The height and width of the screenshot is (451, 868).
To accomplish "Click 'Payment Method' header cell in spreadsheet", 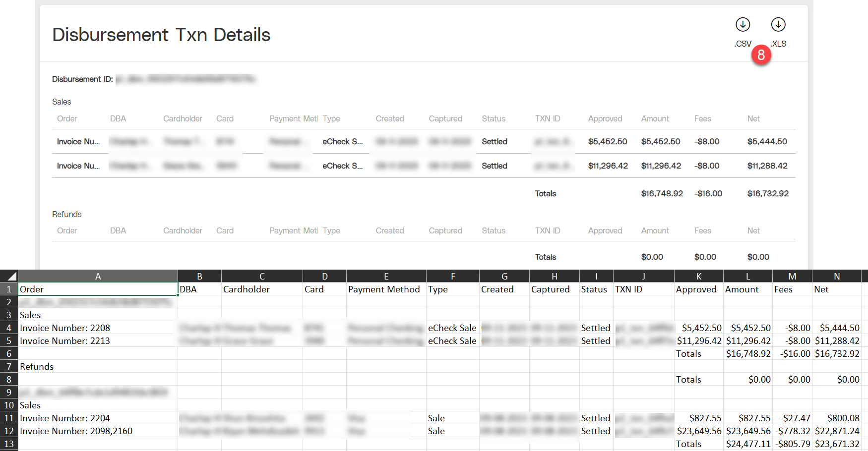I will [x=386, y=289].
